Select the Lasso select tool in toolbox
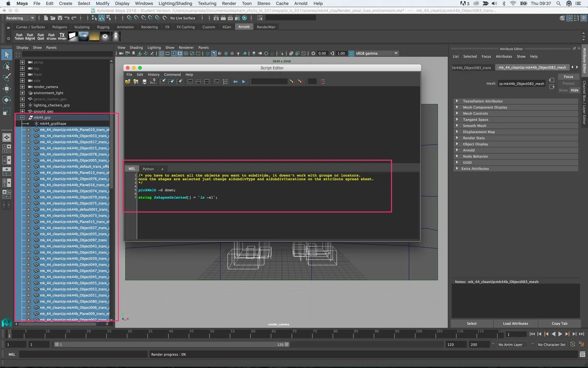The width and height of the screenshot is (588, 368). tap(7, 66)
